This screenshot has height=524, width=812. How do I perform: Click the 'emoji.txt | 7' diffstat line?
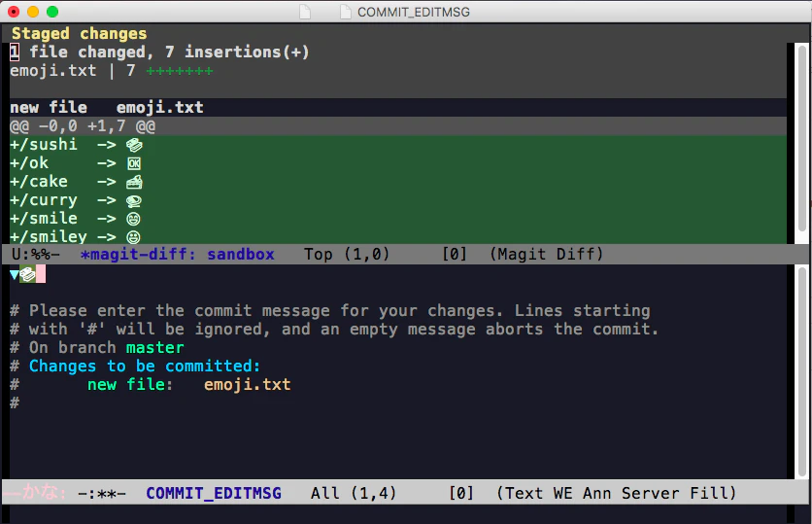pos(112,71)
